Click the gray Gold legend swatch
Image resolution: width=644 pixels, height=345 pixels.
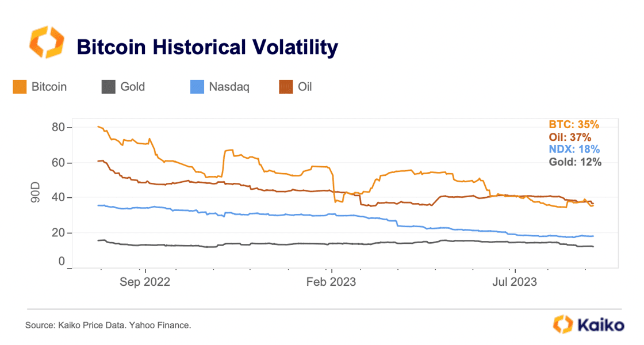[x=109, y=87]
